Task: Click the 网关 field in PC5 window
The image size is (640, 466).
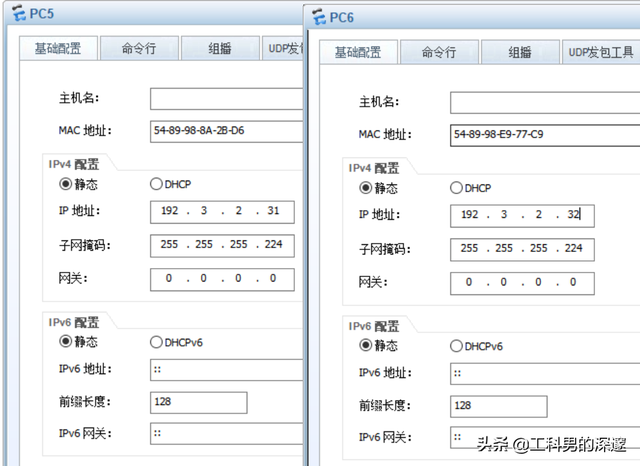Action: pyautogui.click(x=222, y=280)
